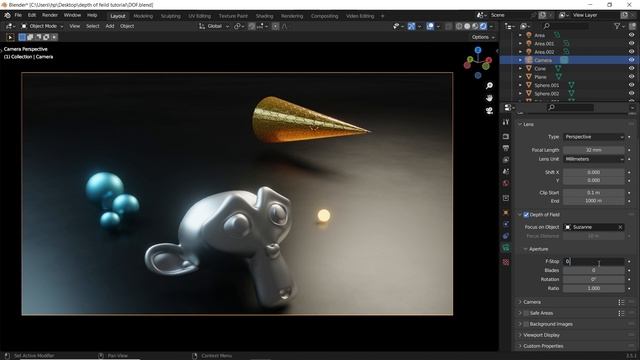Click the select box tool icon
Image resolution: width=640 pixels, height=360 pixels.
click(11, 37)
